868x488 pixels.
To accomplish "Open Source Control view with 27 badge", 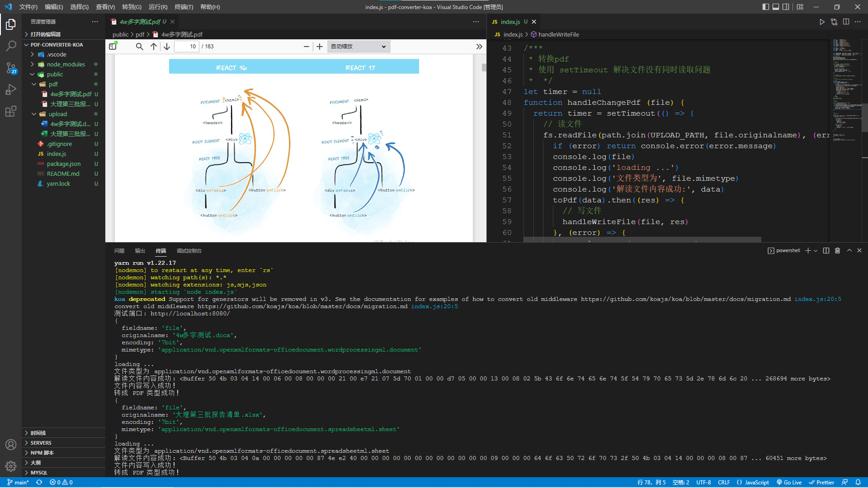I will pyautogui.click(x=11, y=68).
